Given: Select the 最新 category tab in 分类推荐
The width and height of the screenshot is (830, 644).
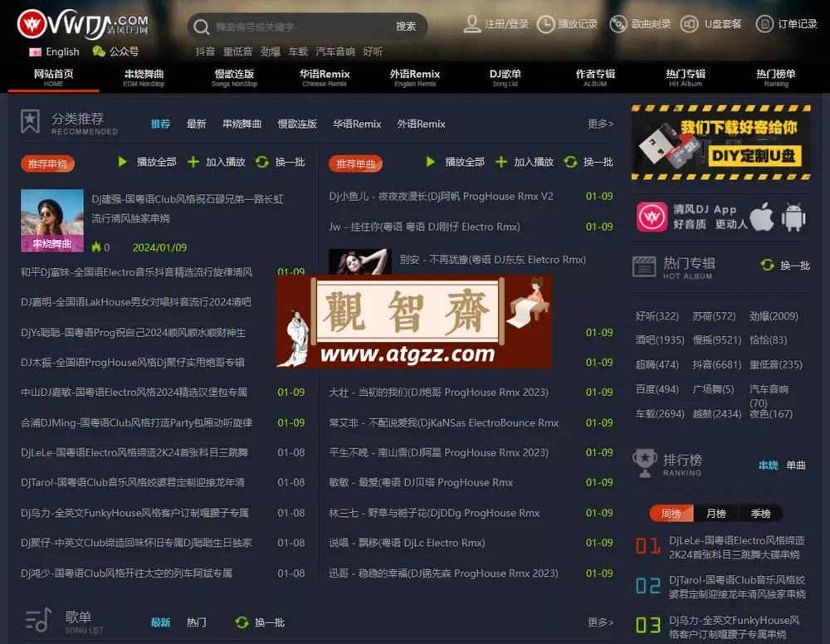Looking at the screenshot, I should click(x=197, y=124).
